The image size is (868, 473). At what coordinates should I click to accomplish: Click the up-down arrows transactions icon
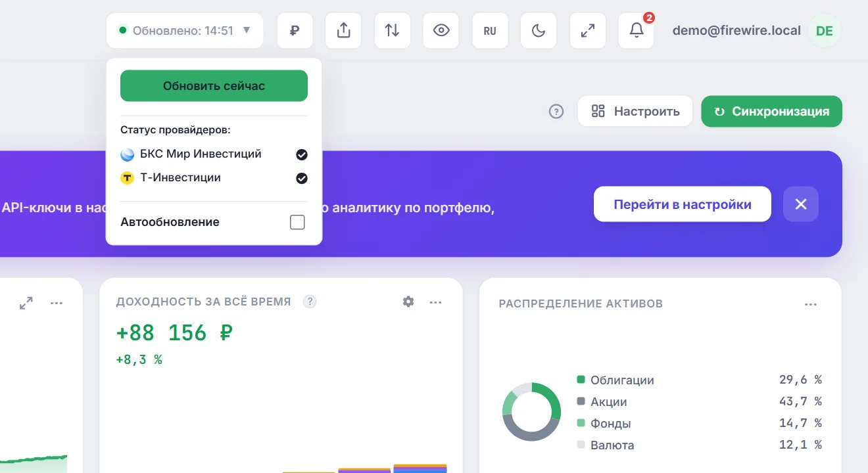[392, 30]
